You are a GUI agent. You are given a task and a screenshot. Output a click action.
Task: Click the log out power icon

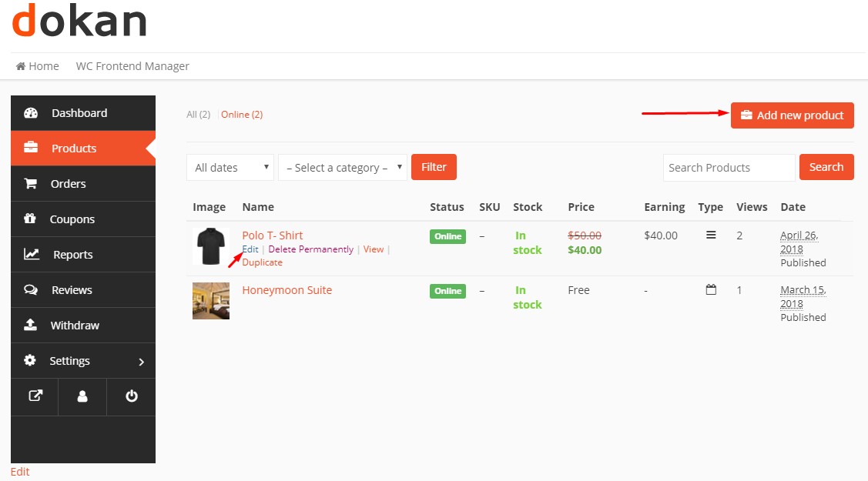(x=131, y=396)
